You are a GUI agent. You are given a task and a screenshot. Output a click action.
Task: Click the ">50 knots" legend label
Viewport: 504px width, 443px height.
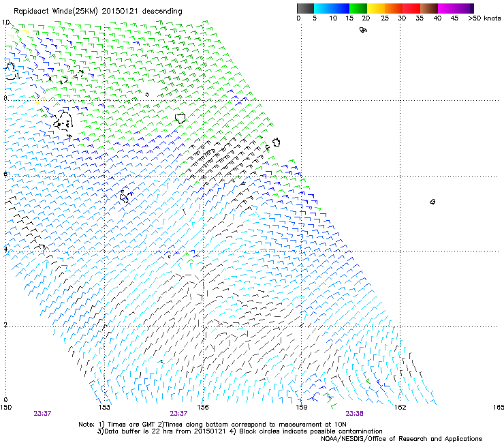tap(484, 18)
